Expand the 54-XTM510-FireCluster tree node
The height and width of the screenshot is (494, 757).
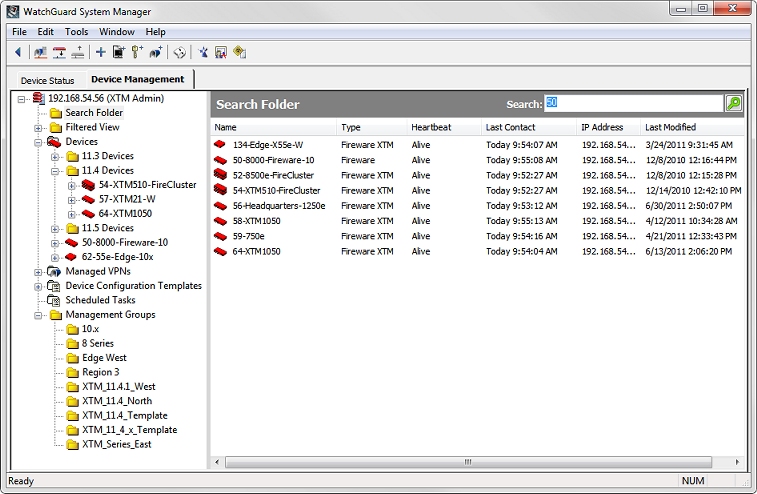coord(72,186)
